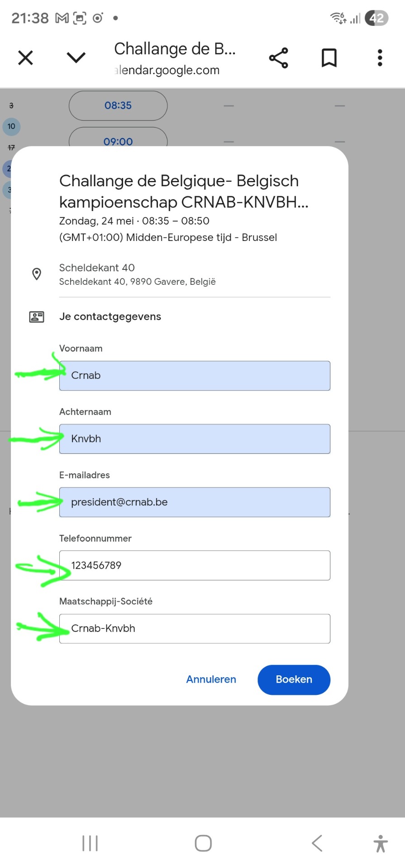Open the three-dot overflow menu
Viewport: 405px width, 868px height.
(x=380, y=58)
